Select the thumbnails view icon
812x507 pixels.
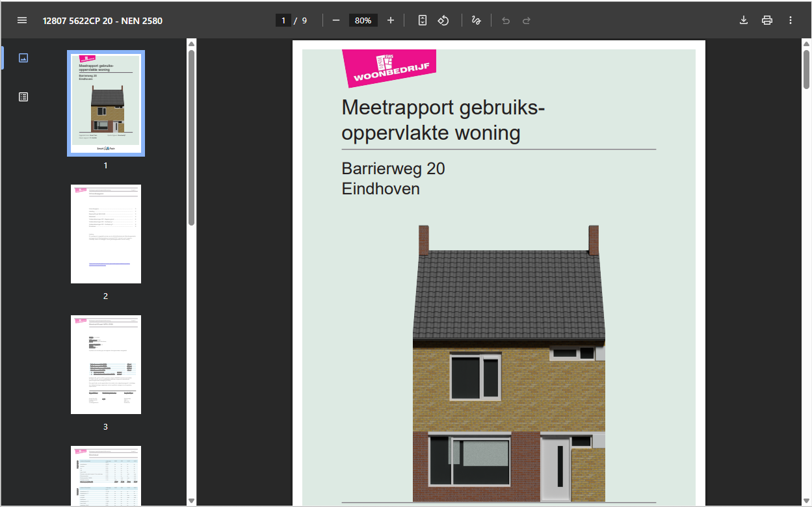click(23, 57)
